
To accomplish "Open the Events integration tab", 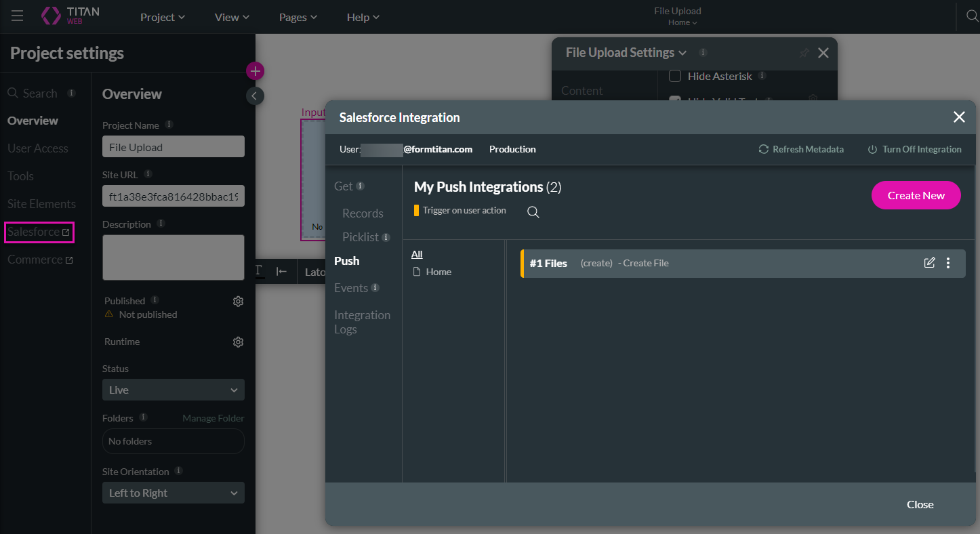I will 351,288.
